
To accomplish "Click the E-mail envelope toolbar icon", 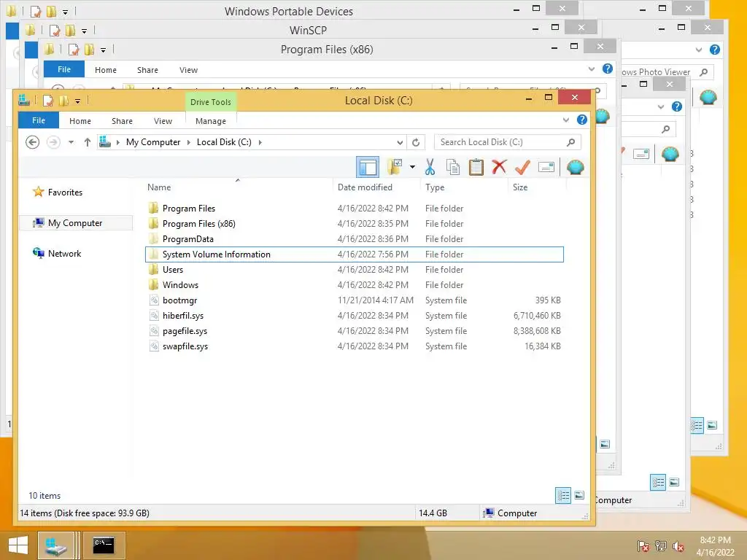I will pyautogui.click(x=546, y=167).
